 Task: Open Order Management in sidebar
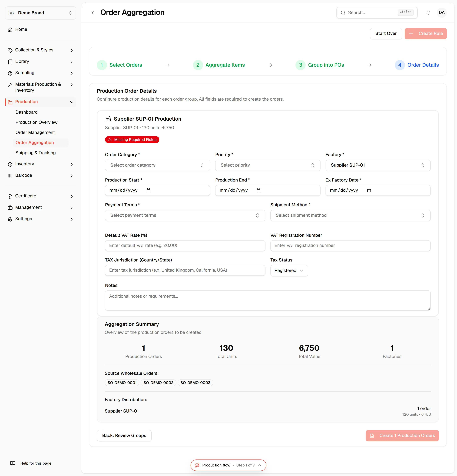[x=35, y=132]
